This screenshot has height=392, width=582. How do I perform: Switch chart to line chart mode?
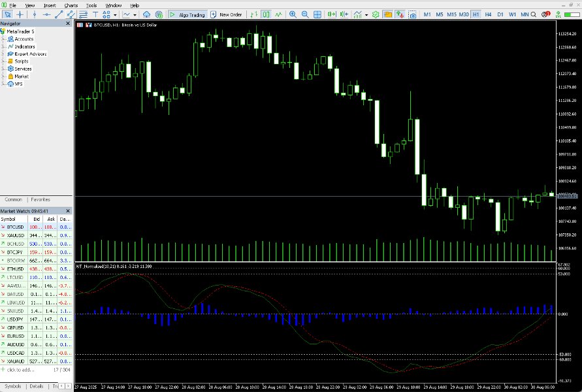pos(278,14)
